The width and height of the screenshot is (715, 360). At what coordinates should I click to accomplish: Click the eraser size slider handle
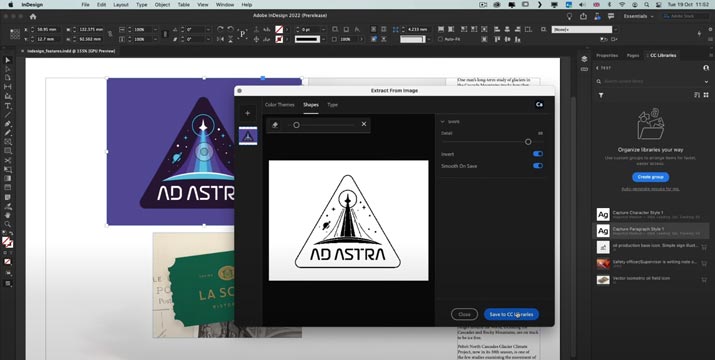[x=296, y=125]
